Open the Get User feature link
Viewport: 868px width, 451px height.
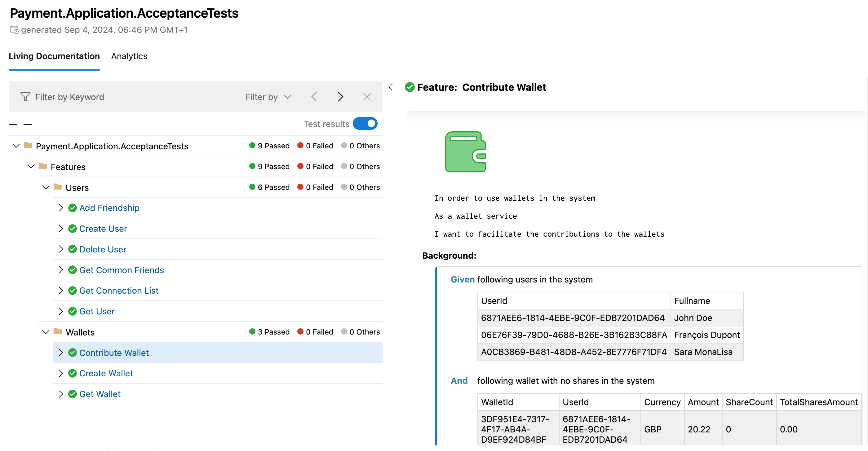point(97,311)
